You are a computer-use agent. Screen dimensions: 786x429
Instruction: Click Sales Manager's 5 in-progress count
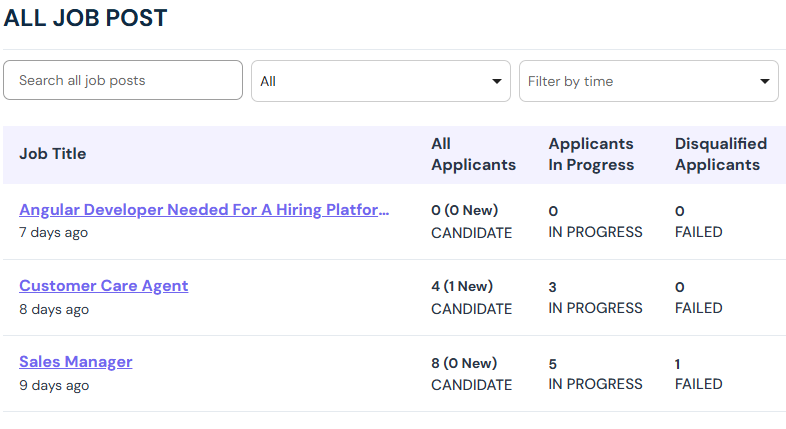(x=552, y=364)
